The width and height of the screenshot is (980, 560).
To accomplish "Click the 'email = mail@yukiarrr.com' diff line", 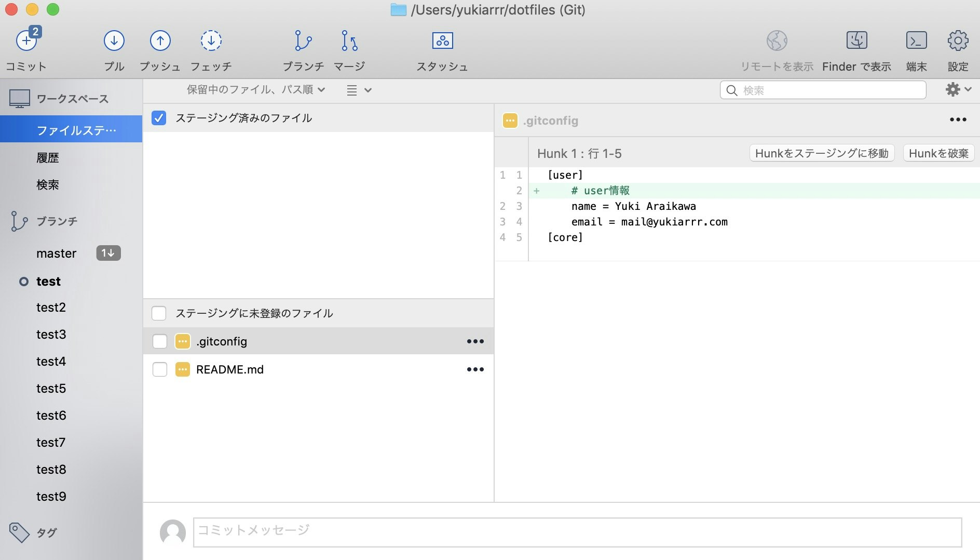I will pos(649,222).
